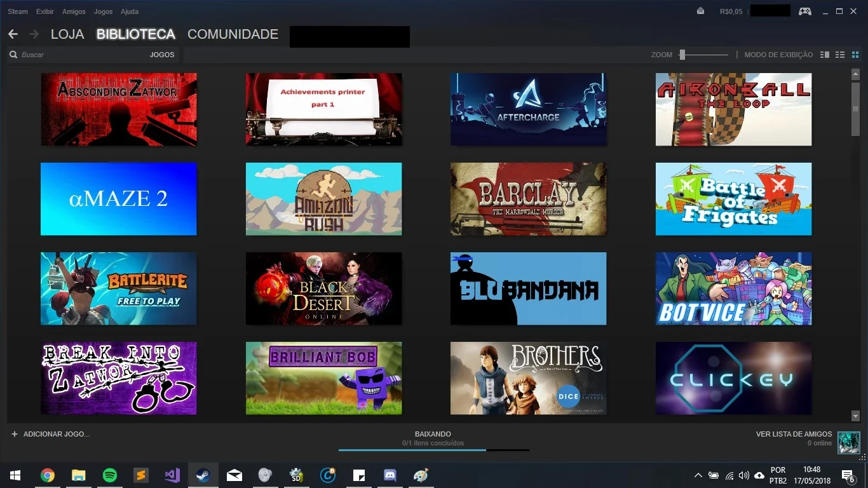
Task: Select the Battle of Frigates tile
Action: tap(734, 199)
